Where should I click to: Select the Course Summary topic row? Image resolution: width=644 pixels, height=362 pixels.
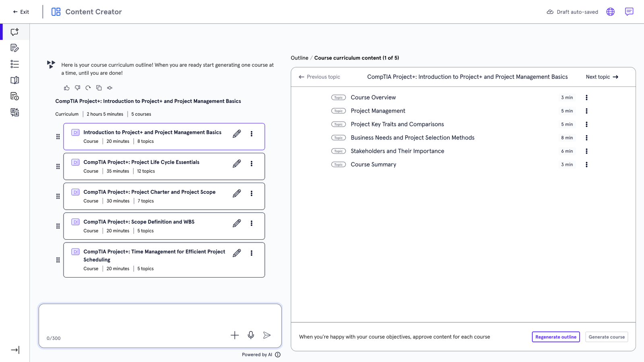460,165
